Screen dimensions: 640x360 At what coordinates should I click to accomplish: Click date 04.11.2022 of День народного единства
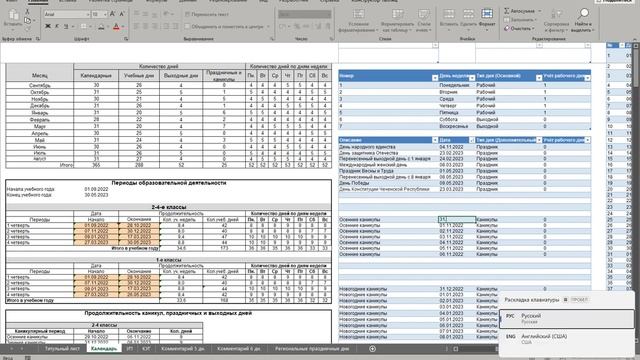tap(451, 147)
